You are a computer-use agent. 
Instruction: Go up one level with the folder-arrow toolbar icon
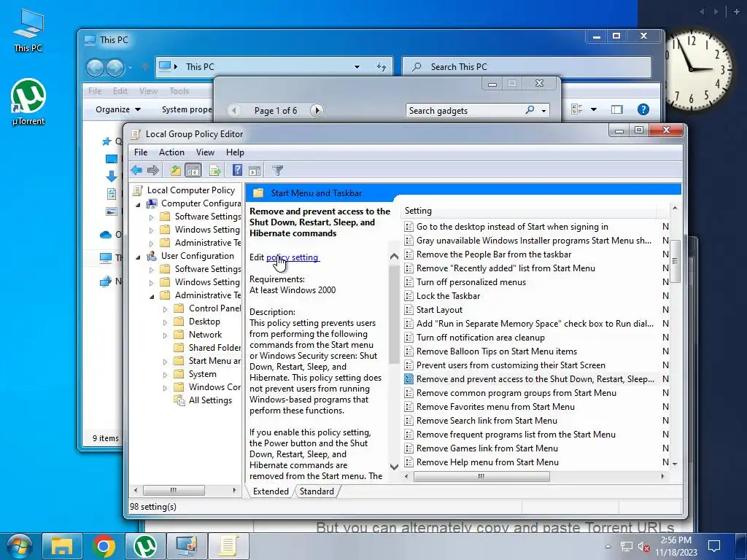pos(176,170)
